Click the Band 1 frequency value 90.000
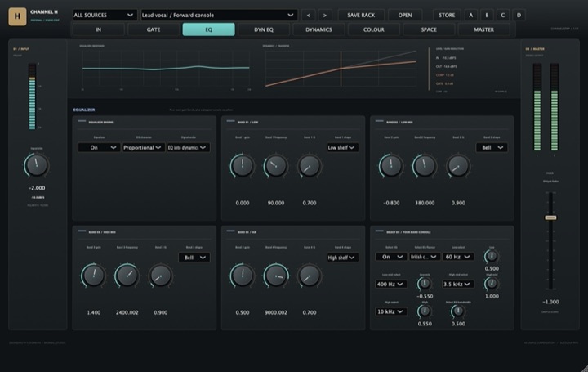 [276, 203]
